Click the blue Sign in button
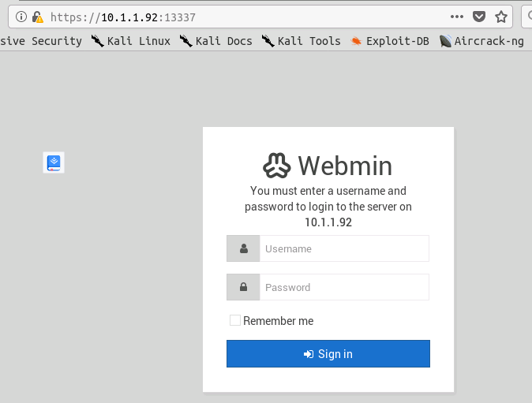 point(328,353)
